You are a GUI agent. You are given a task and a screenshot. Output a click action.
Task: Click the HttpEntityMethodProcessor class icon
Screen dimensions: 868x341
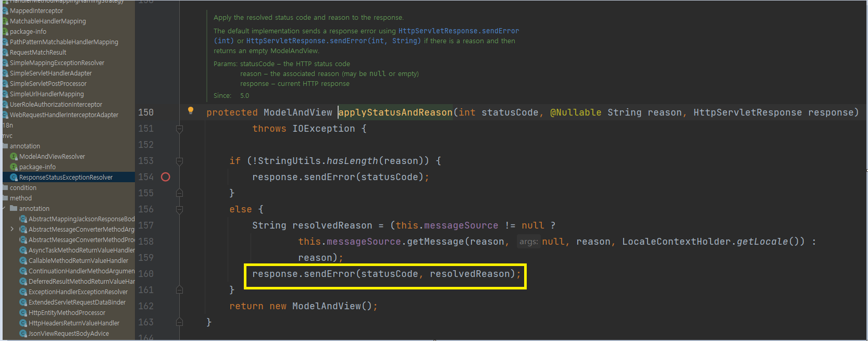click(x=23, y=313)
